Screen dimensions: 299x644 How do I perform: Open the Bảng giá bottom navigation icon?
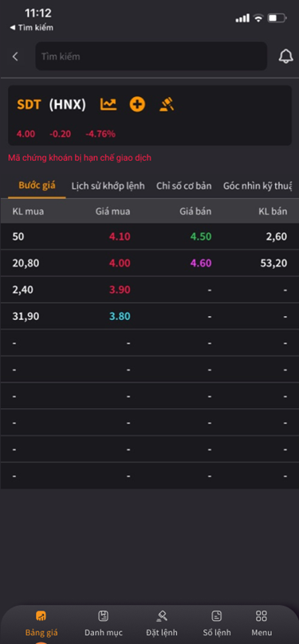pos(41,615)
